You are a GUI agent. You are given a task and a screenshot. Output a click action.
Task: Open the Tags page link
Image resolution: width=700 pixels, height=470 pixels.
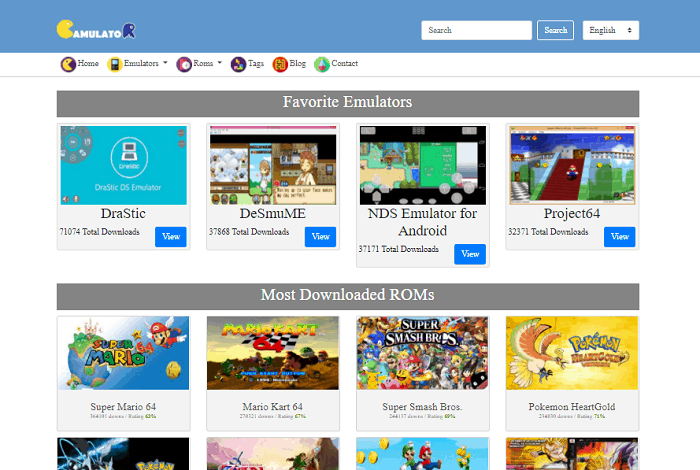(x=256, y=63)
